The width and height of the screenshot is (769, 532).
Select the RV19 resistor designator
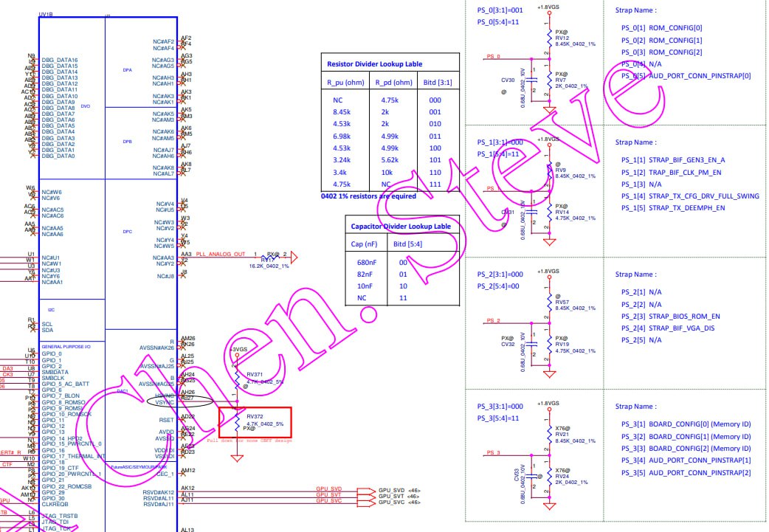coord(562,344)
